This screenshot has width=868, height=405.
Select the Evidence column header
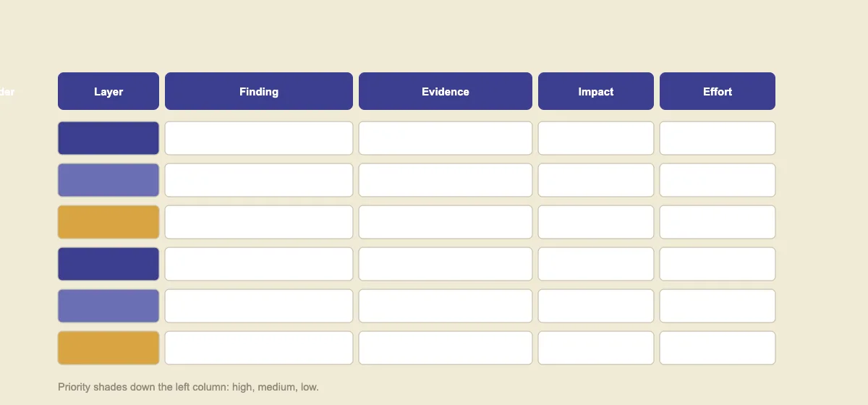coord(446,91)
